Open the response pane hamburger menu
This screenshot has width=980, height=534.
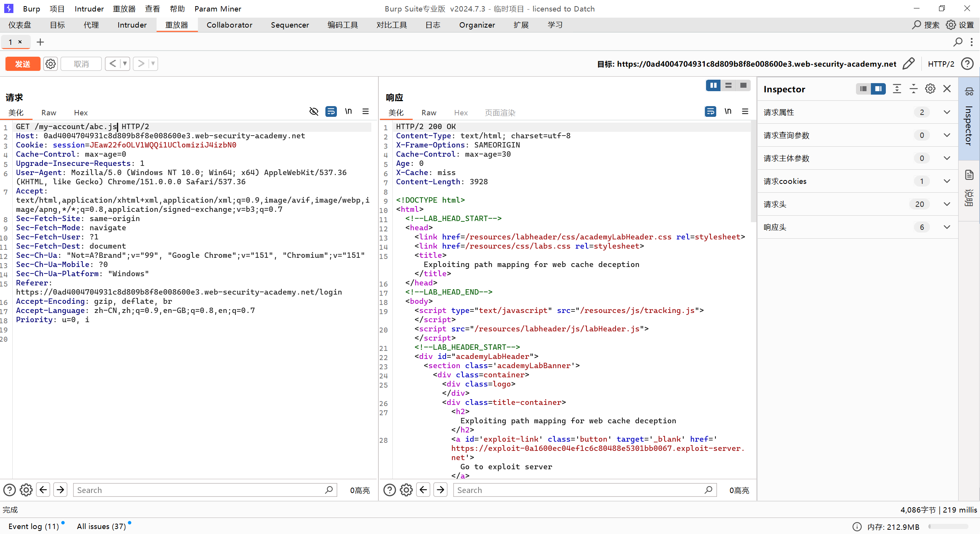745,111
